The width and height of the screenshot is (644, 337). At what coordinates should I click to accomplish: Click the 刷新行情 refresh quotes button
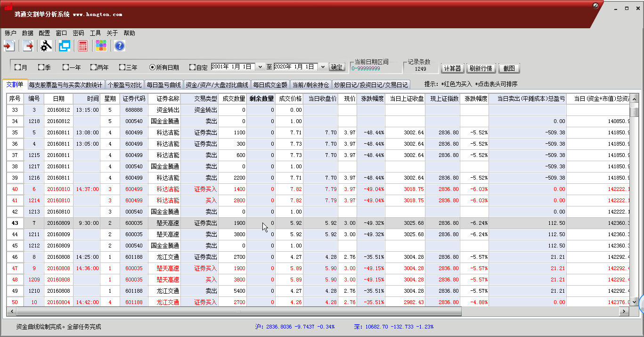(x=481, y=68)
